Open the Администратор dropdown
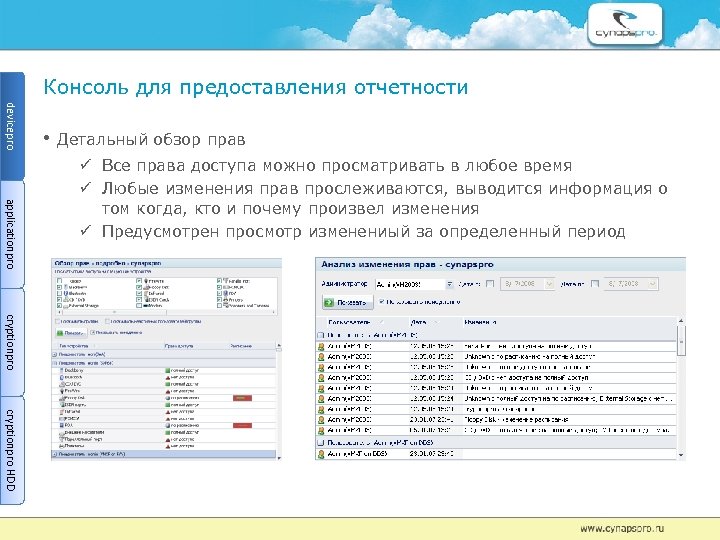This screenshot has width=720, height=540. point(450,284)
